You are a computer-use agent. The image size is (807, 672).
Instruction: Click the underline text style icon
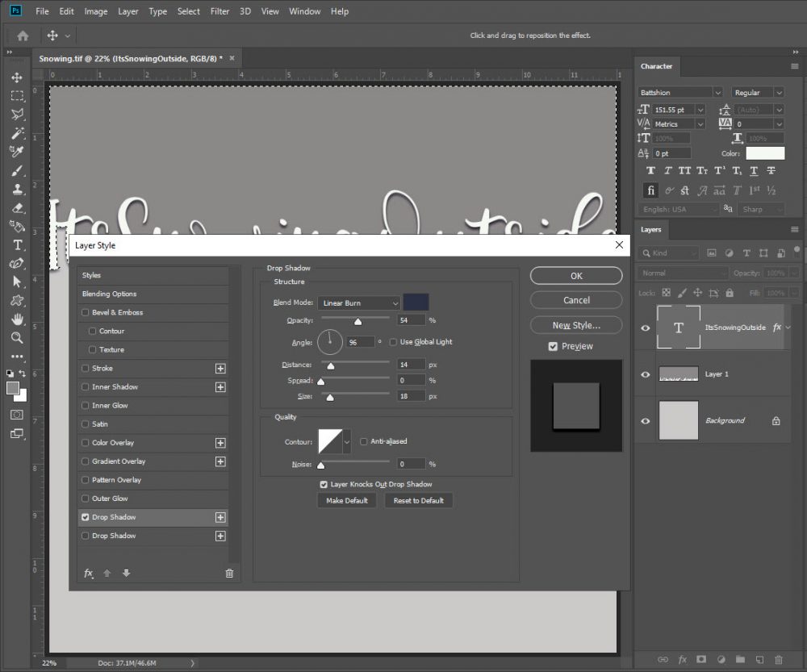click(754, 171)
